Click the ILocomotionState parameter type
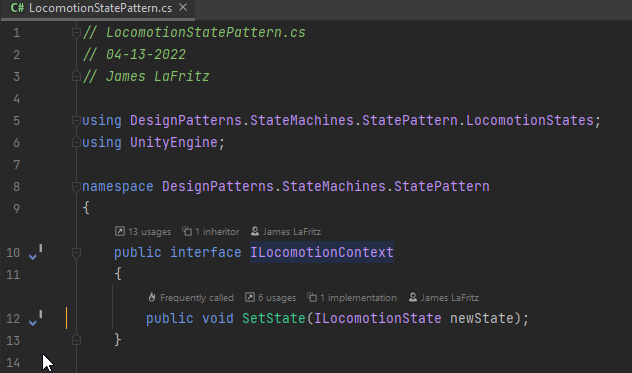The image size is (632, 373). click(378, 319)
